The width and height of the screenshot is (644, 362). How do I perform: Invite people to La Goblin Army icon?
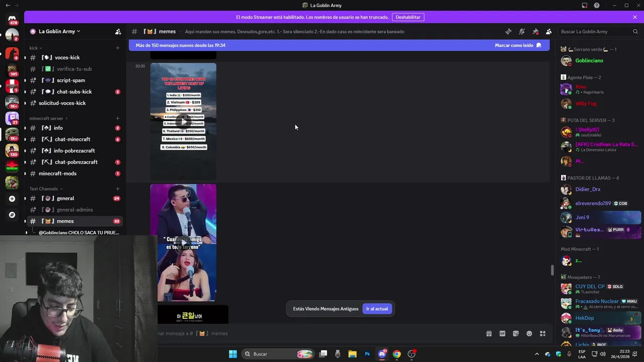point(118,31)
